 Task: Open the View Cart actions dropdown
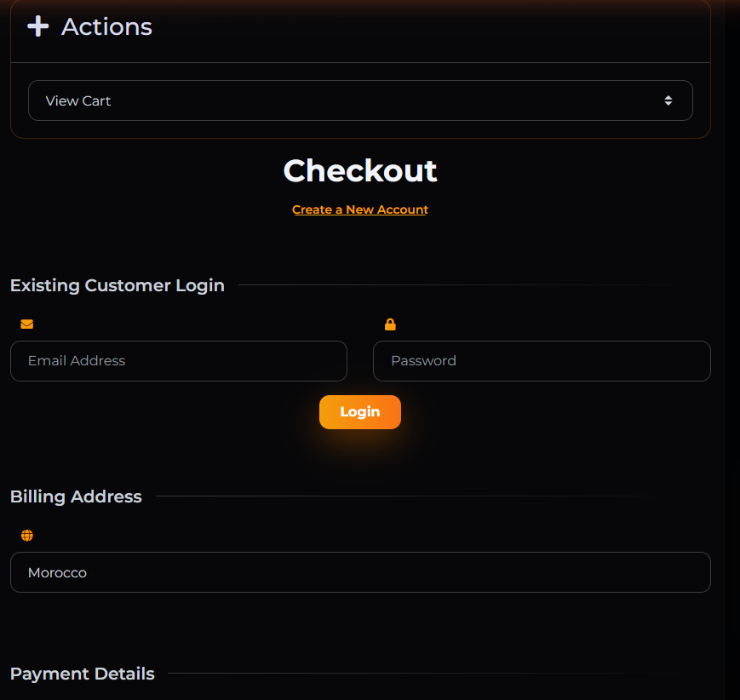click(x=359, y=100)
